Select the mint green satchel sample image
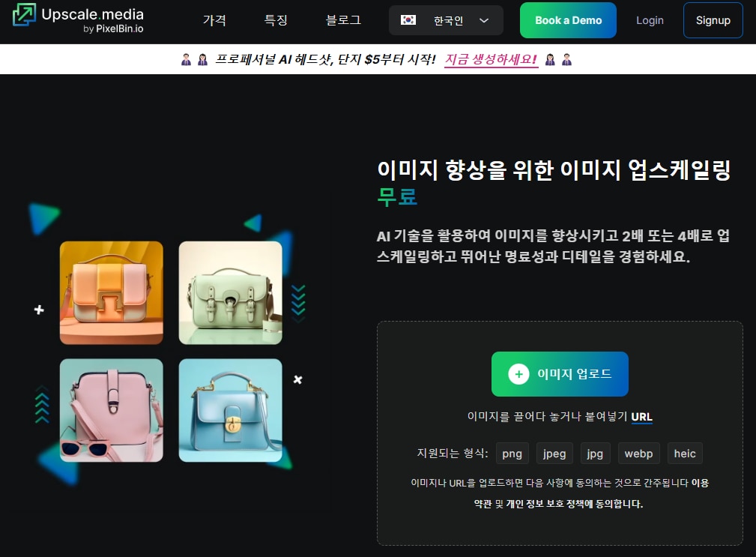The image size is (756, 557). click(x=231, y=292)
